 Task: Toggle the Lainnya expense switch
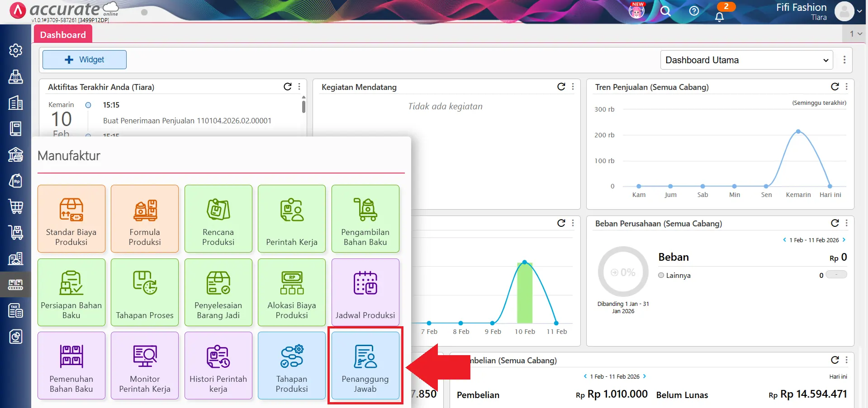836,275
